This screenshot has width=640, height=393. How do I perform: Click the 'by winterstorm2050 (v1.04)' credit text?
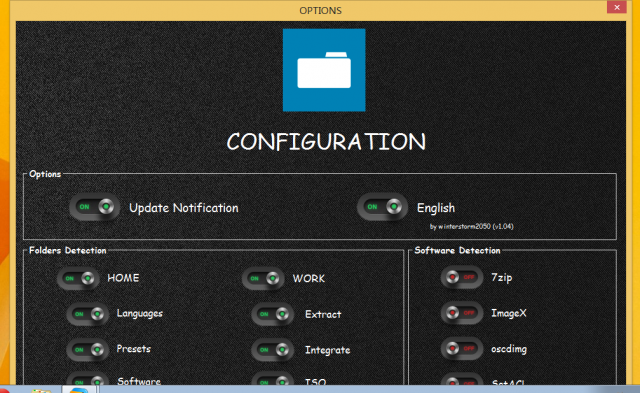coord(471,226)
